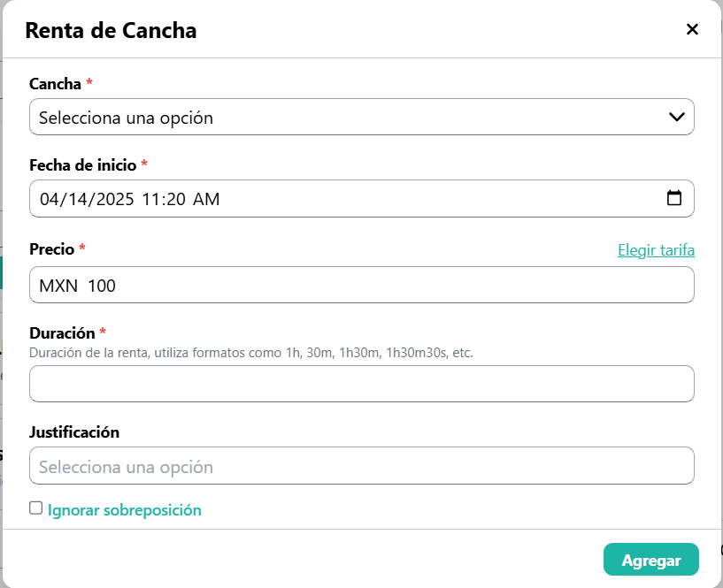Select the day segment 14 in date

77,199
